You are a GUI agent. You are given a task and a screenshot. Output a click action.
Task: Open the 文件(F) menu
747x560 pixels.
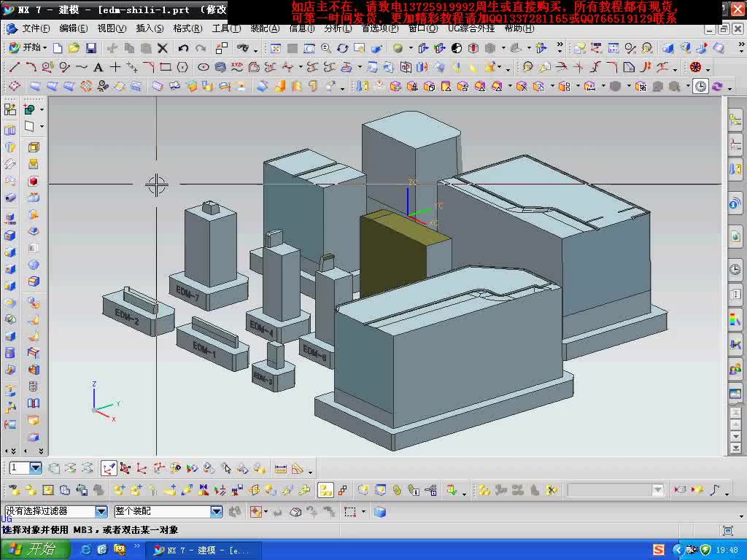(36, 28)
